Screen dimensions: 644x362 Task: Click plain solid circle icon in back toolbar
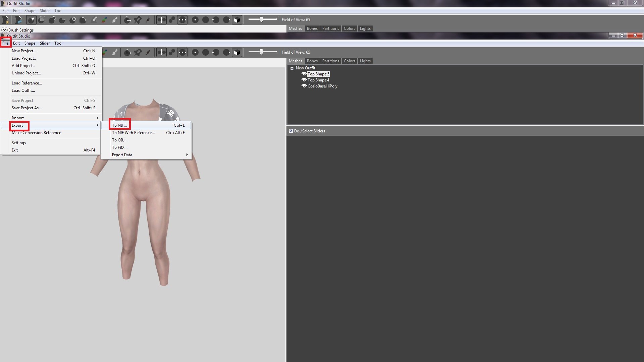point(206,20)
